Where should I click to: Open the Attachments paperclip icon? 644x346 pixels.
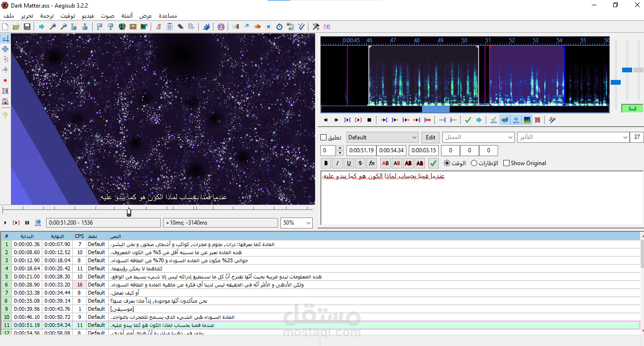(181, 27)
